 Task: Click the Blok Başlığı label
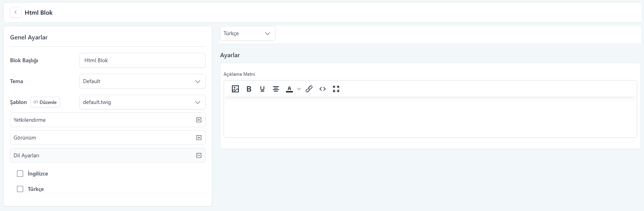(24, 60)
